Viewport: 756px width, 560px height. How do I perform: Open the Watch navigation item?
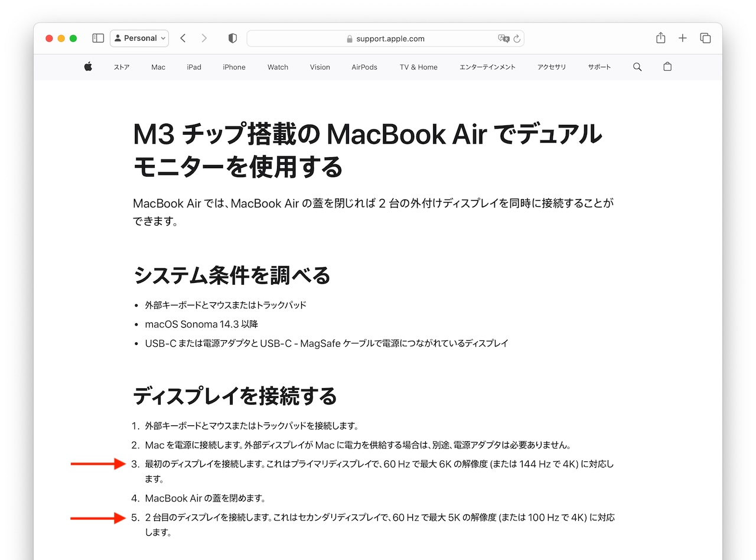278,67
